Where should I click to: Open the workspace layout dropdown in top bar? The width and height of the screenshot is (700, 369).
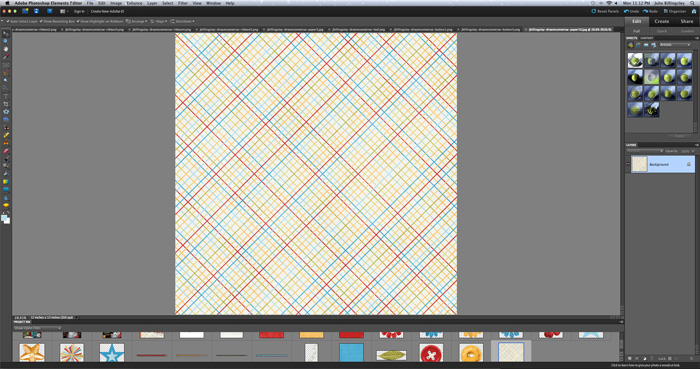click(x=64, y=11)
